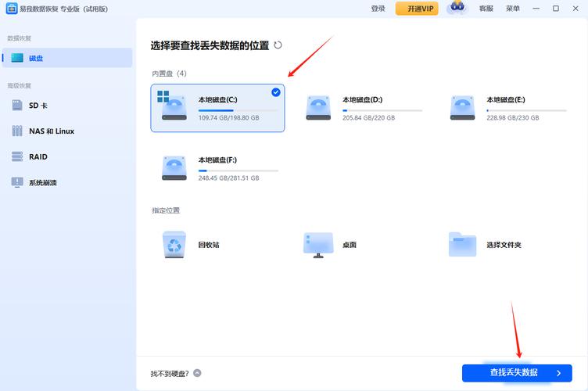588x391 pixels.
Task: Click the 109.74 GB/198.80 GB text
Action: pos(229,118)
